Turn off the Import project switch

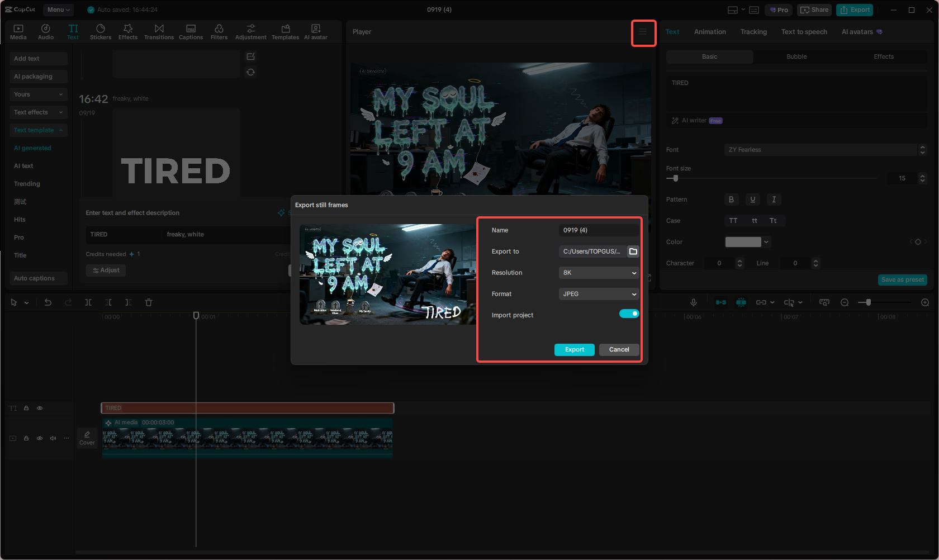point(629,314)
